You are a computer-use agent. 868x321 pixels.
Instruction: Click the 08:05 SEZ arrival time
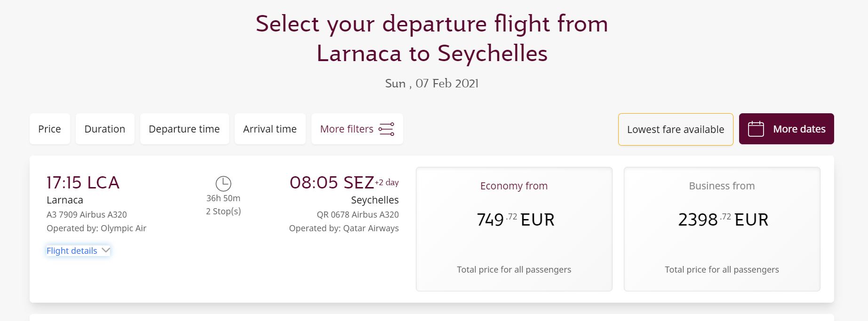(x=332, y=182)
